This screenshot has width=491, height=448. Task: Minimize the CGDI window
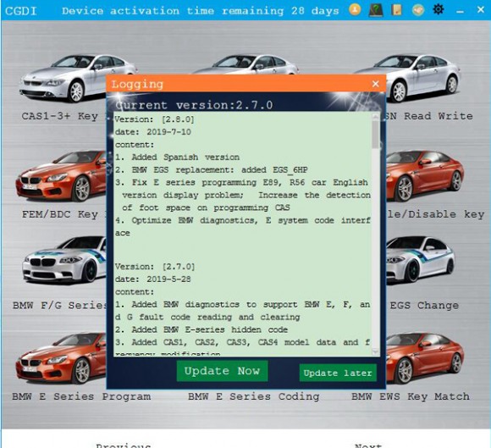pyautogui.click(x=460, y=11)
